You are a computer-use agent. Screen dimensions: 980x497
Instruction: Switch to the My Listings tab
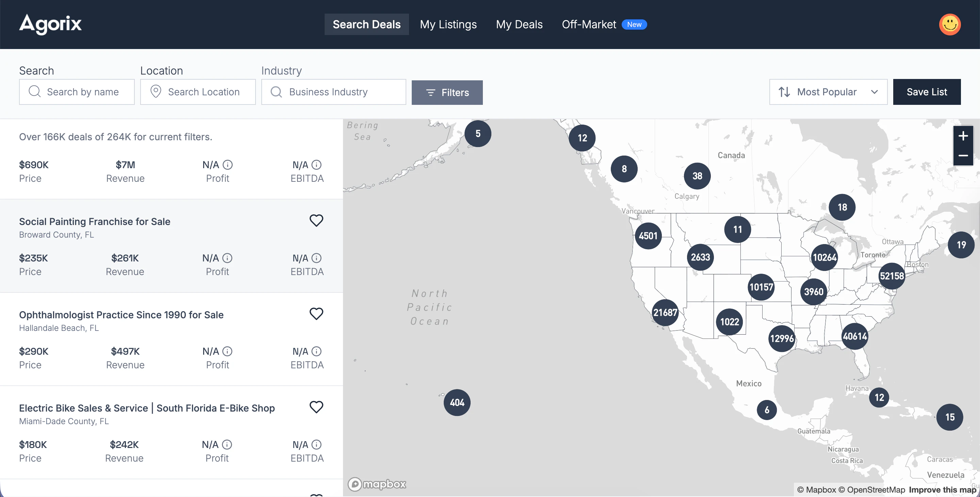tap(448, 25)
